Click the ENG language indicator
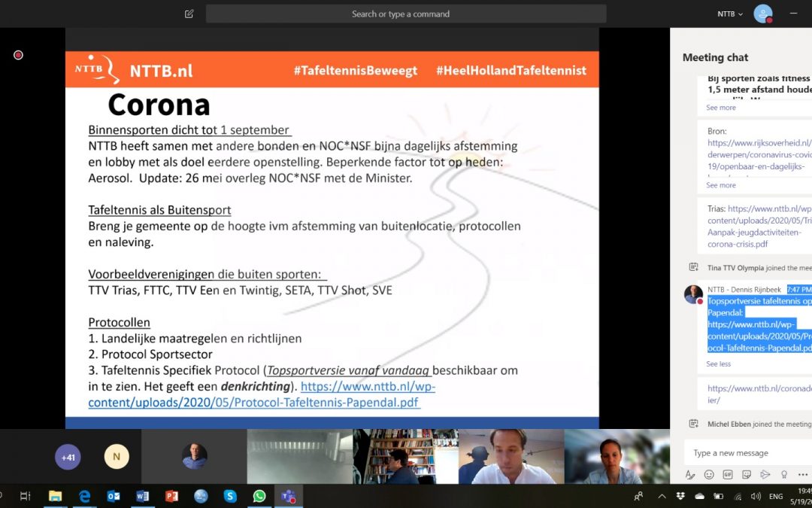Screen dimensions: 812x508 (776, 496)
